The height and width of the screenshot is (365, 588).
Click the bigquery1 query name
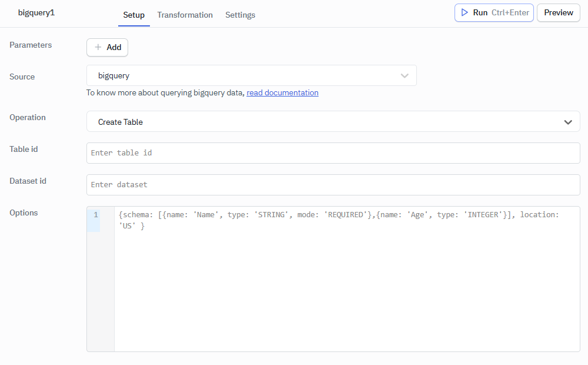pos(36,12)
